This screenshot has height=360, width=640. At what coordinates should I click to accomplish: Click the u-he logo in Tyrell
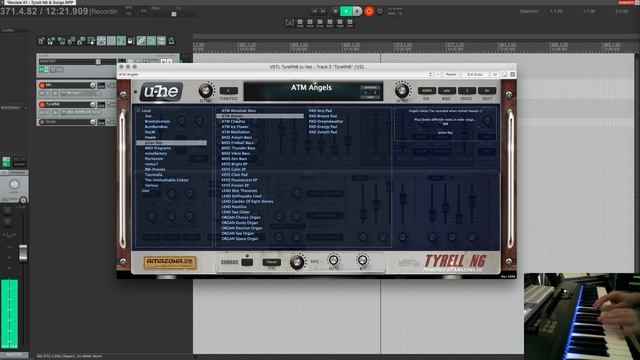tap(161, 91)
